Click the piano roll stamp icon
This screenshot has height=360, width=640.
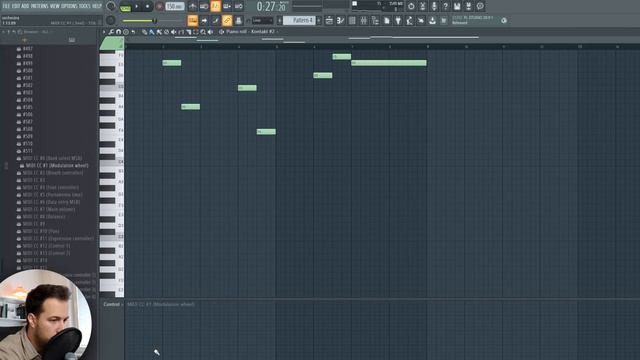(x=126, y=32)
